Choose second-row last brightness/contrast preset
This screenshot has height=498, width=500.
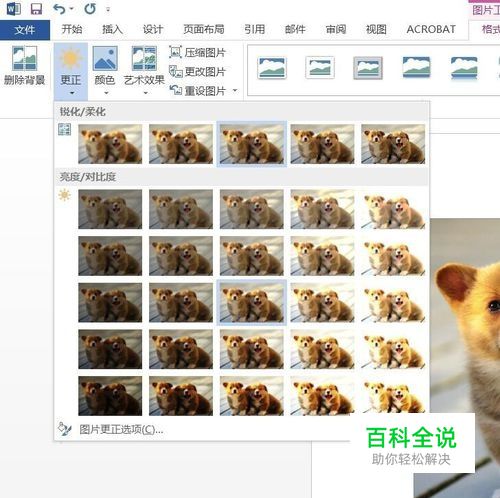(x=393, y=256)
